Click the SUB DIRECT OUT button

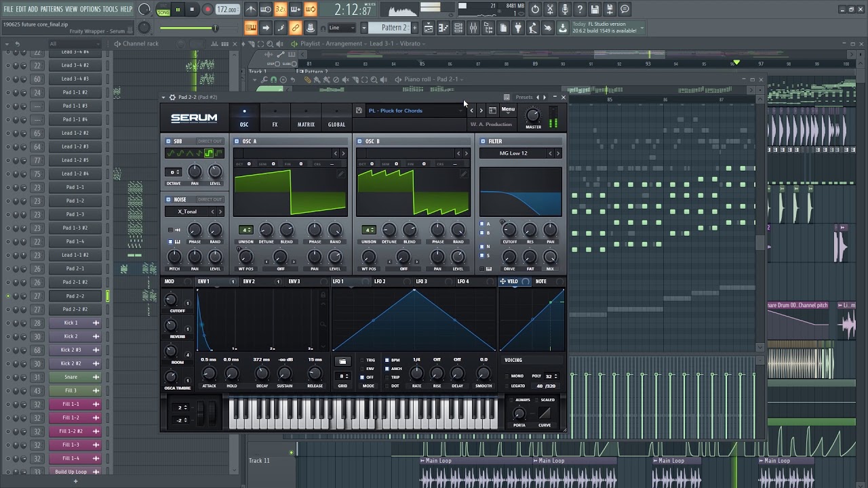point(210,141)
